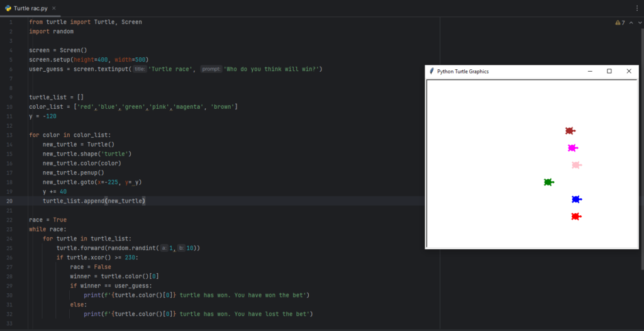Click the brown turtle in the race

pos(570,131)
